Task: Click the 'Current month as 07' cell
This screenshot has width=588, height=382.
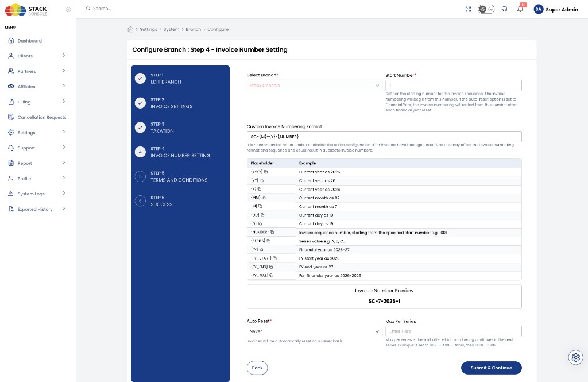Action: pyautogui.click(x=319, y=198)
